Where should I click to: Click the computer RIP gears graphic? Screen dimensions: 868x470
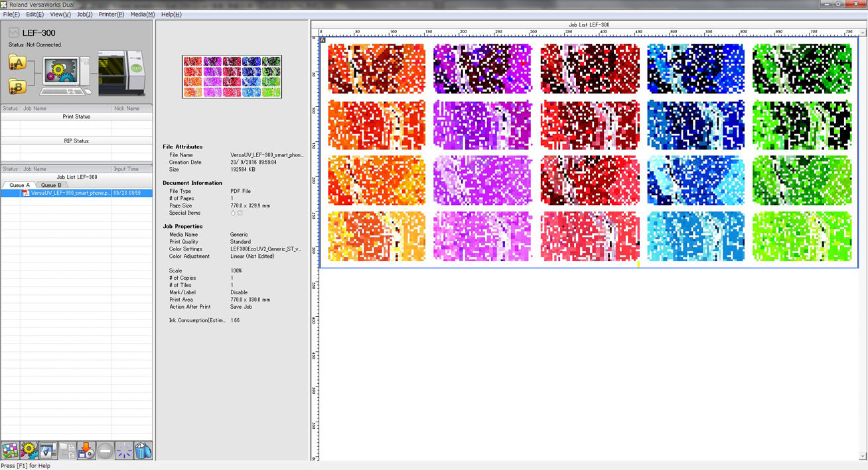pos(66,76)
